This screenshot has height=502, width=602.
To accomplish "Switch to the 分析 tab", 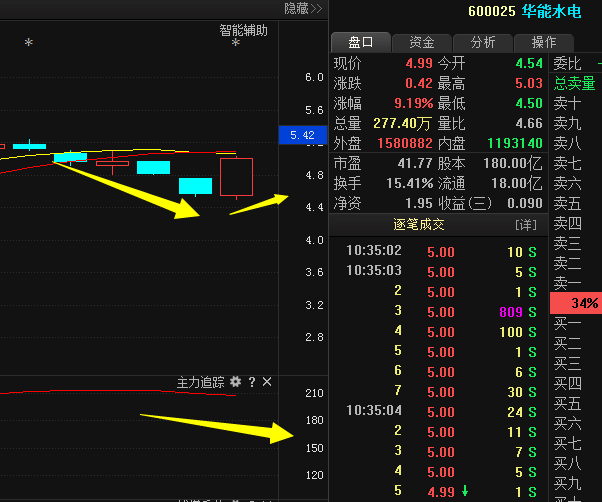I will 483,42.
